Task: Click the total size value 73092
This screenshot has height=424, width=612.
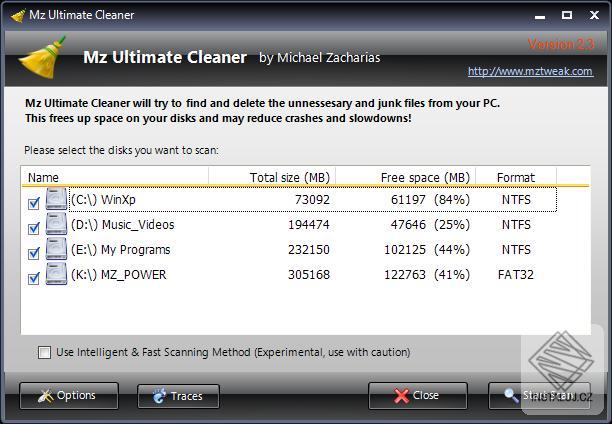Action: (312, 200)
